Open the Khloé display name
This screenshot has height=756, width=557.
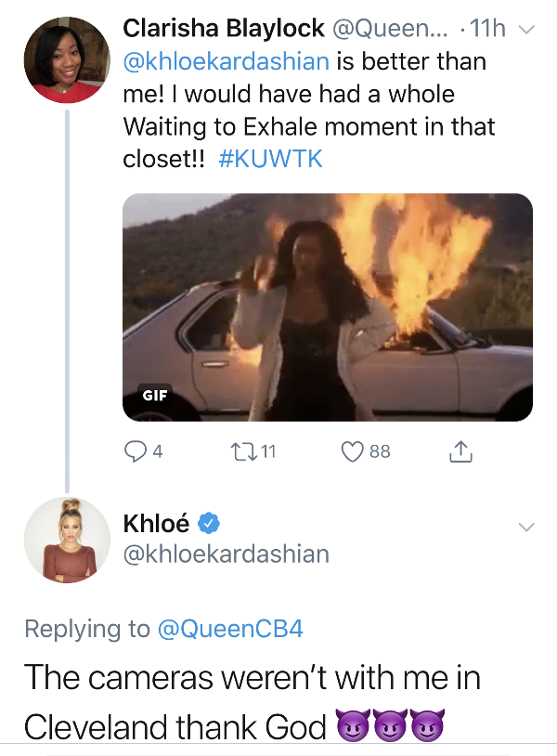156,524
